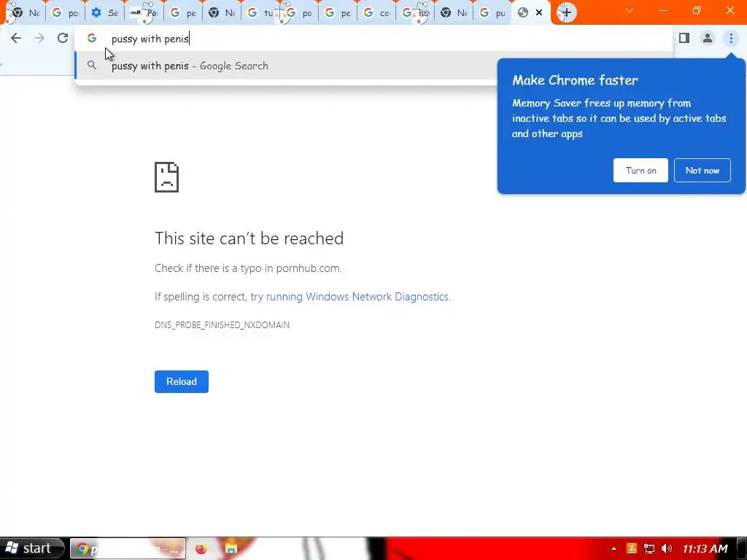Open the volume control in the tray
This screenshot has height=560, width=747.
click(x=667, y=549)
